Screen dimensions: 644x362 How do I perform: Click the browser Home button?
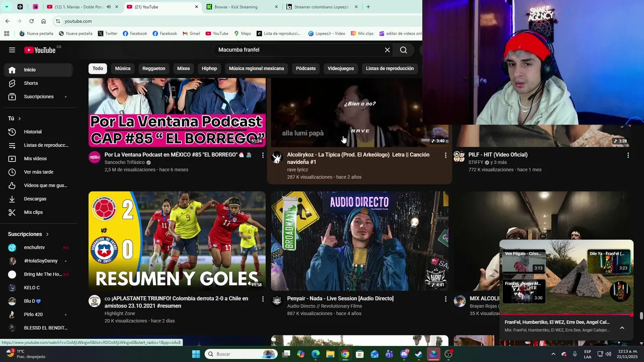(43, 21)
